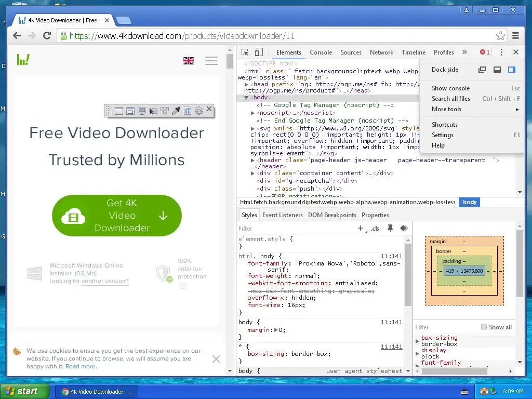Click the bookmark star in address bar
The height and width of the screenshot is (399, 532).
pyautogui.click(x=500, y=36)
